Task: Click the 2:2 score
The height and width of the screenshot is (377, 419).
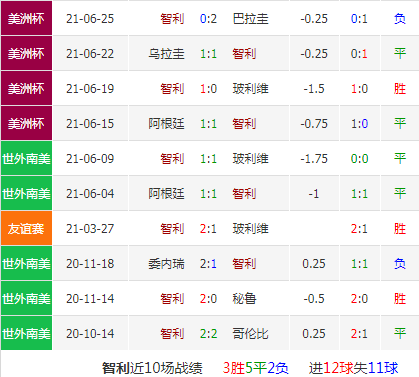Action: [208, 334]
